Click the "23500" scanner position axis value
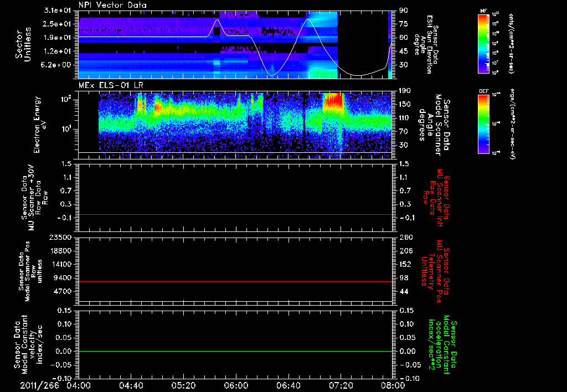567x392 pixels. click(60, 238)
